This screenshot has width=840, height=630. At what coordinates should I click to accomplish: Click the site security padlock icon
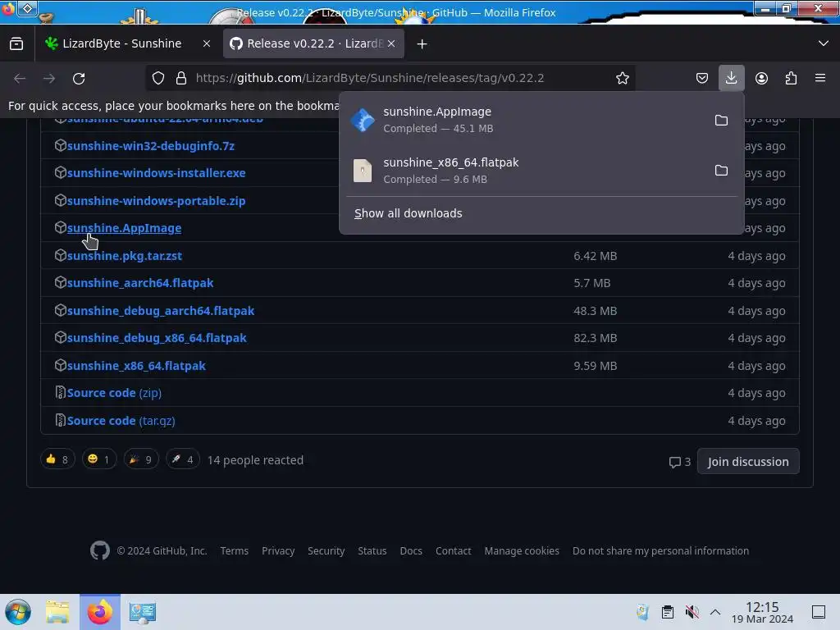[x=181, y=78]
